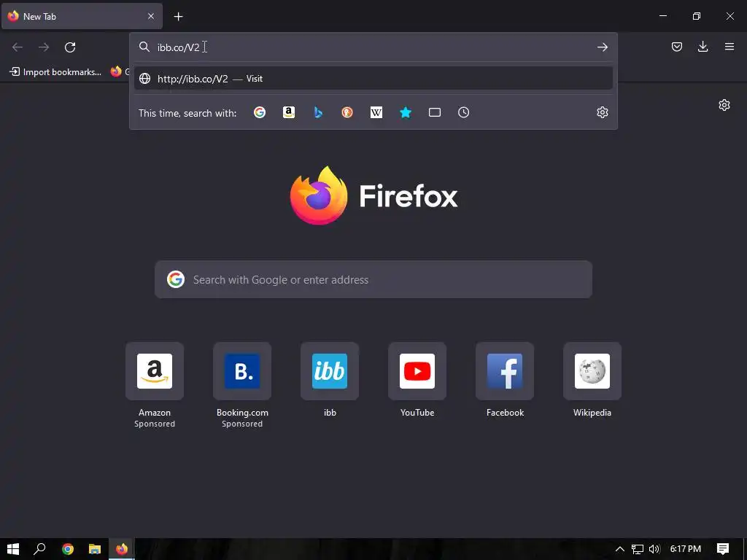Search this time with Wikipedia icon
Image resolution: width=747 pixels, height=560 pixels.
(x=376, y=112)
